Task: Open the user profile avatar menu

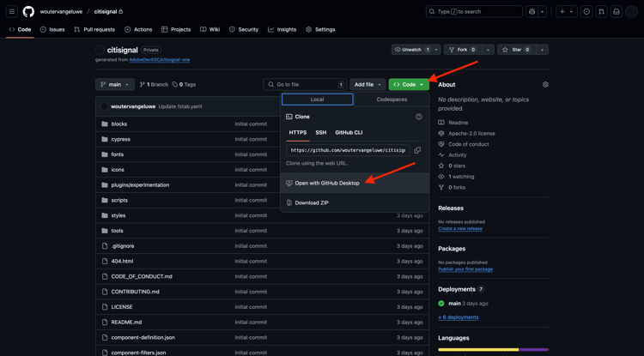Action: point(631,11)
